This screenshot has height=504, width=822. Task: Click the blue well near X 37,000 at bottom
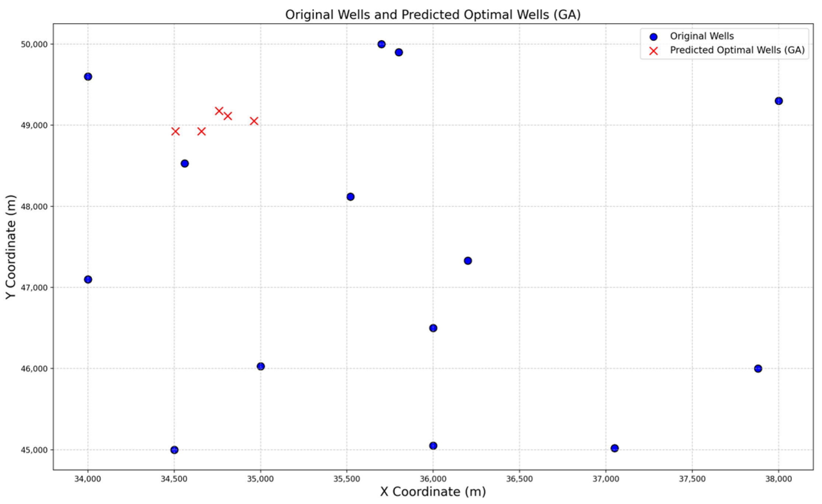coord(614,448)
